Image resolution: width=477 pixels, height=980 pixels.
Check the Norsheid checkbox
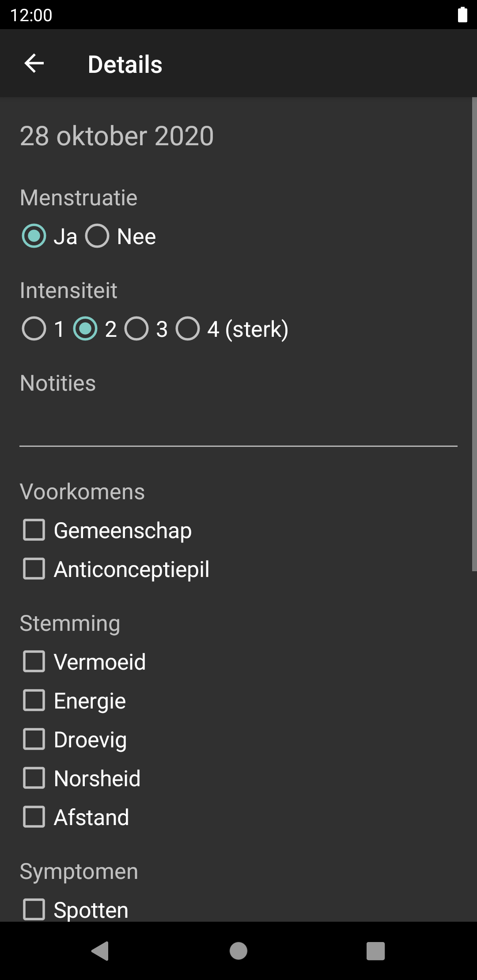pyautogui.click(x=34, y=778)
